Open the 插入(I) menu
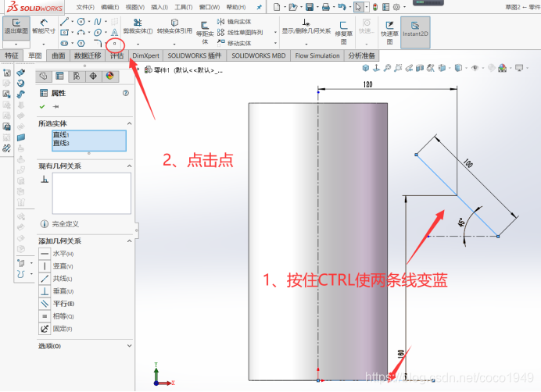The width and height of the screenshot is (541, 392). (159, 7)
